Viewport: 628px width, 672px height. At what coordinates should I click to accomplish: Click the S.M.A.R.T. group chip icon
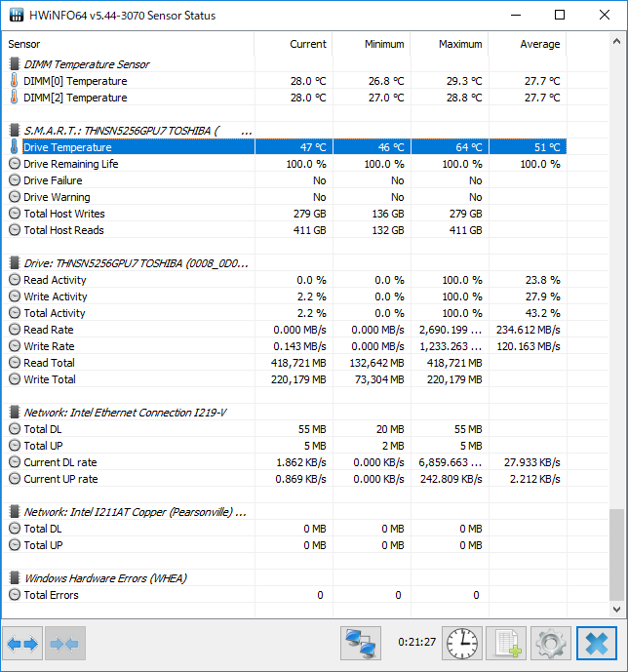tap(15, 131)
